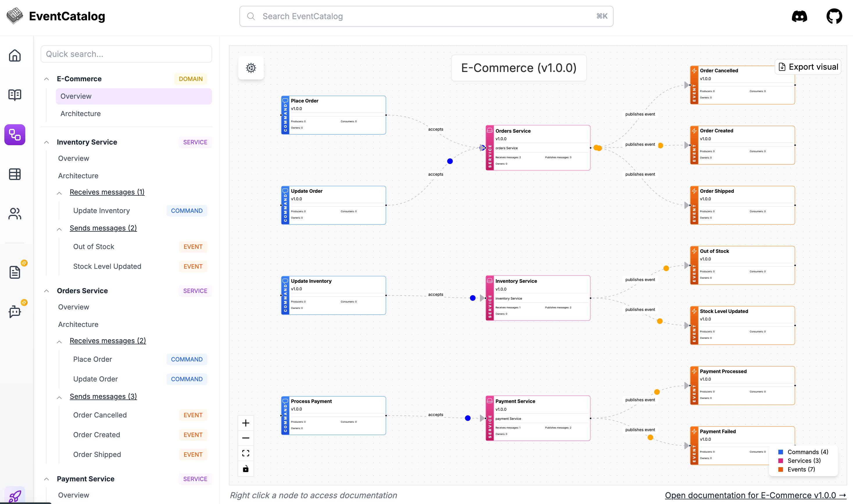853x504 pixels.
Task: Select Overview under Payment Service
Action: click(74, 495)
